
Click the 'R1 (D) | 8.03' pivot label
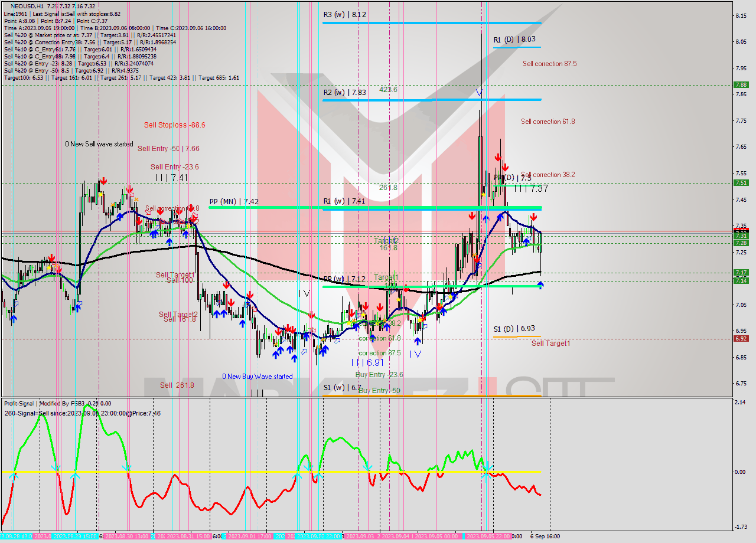514,40
